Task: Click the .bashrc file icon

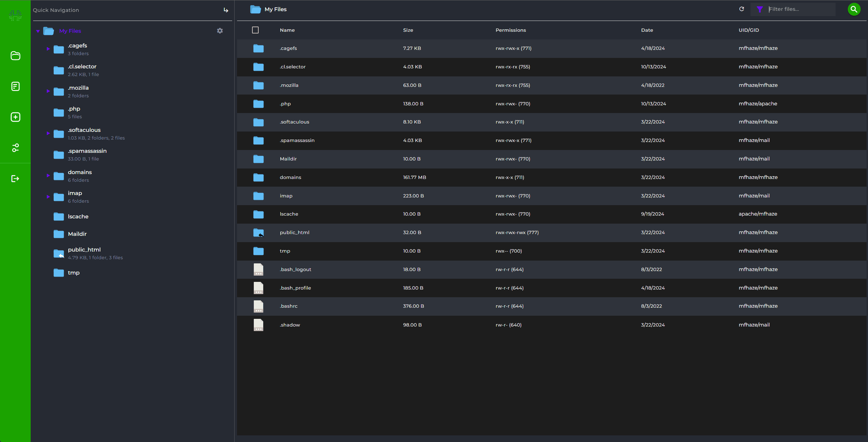Action: point(258,306)
